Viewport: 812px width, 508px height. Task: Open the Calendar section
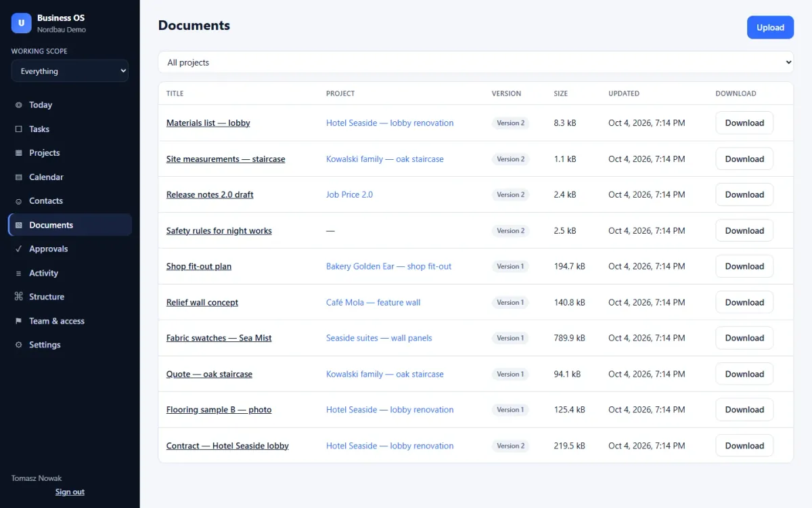tap(70, 177)
